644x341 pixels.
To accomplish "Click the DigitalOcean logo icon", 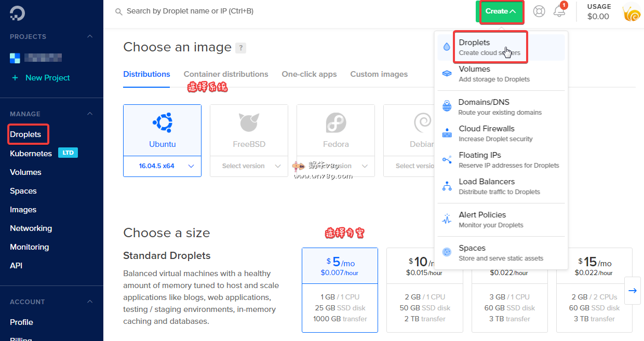I will pos(17,13).
